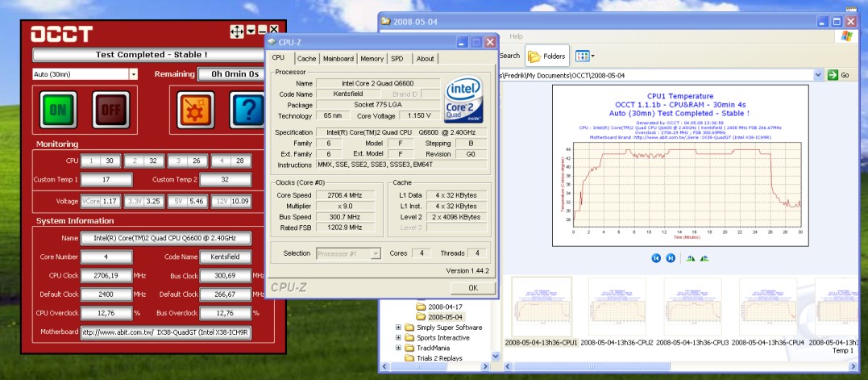Click the Motherboard info field in OCCT
Viewport: 868px width, 380px height.
pyautogui.click(x=165, y=332)
